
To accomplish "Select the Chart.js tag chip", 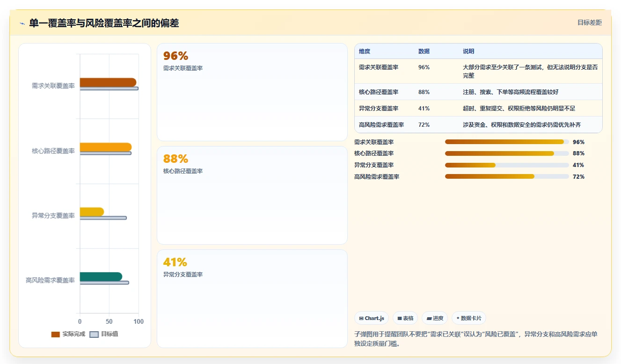I will tap(372, 318).
